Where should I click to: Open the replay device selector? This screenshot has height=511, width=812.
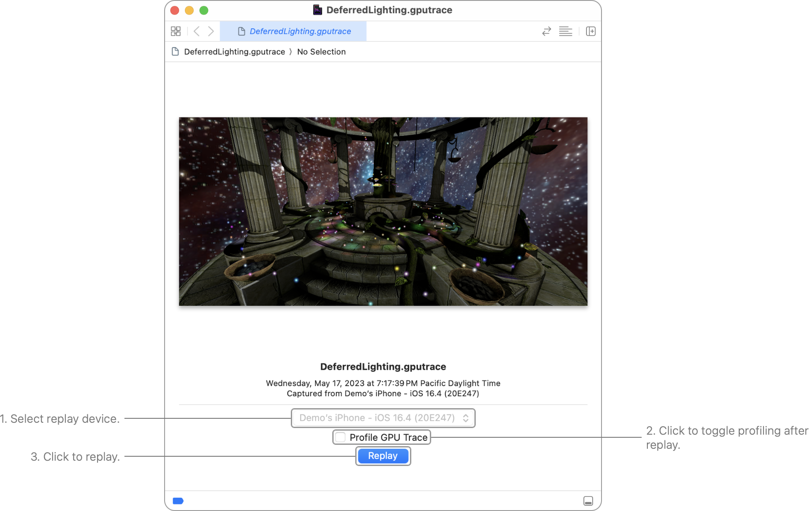[383, 418]
